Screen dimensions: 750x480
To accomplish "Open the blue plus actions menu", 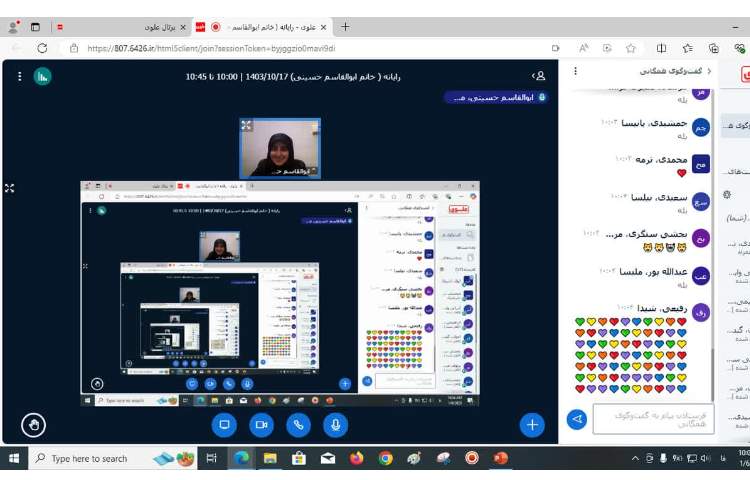I will [x=532, y=424].
